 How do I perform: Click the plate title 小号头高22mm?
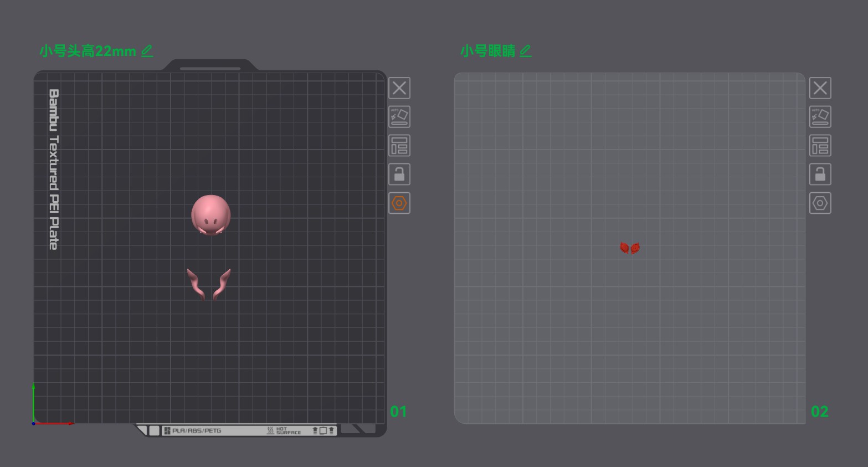click(x=88, y=51)
